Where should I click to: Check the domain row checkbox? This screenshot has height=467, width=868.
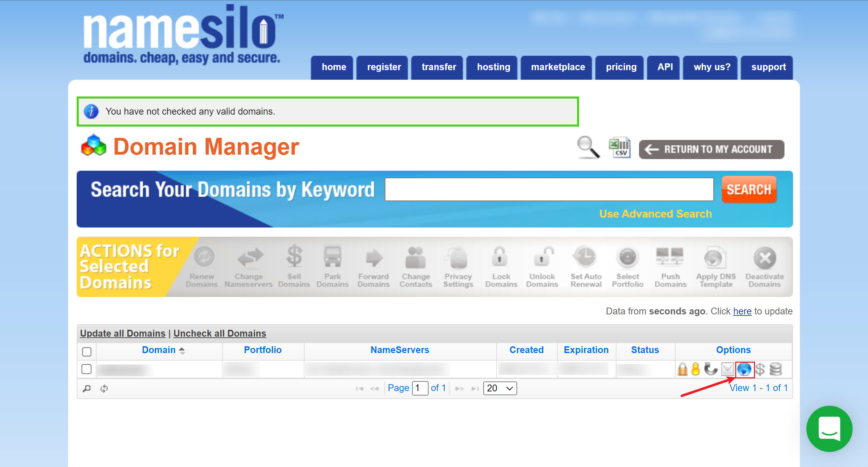coord(87,369)
